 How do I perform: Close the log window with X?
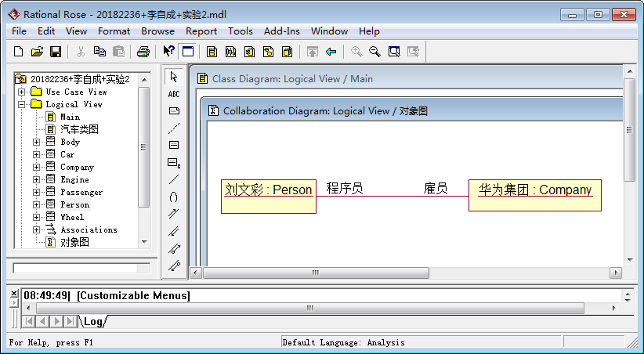pyautogui.click(x=14, y=293)
